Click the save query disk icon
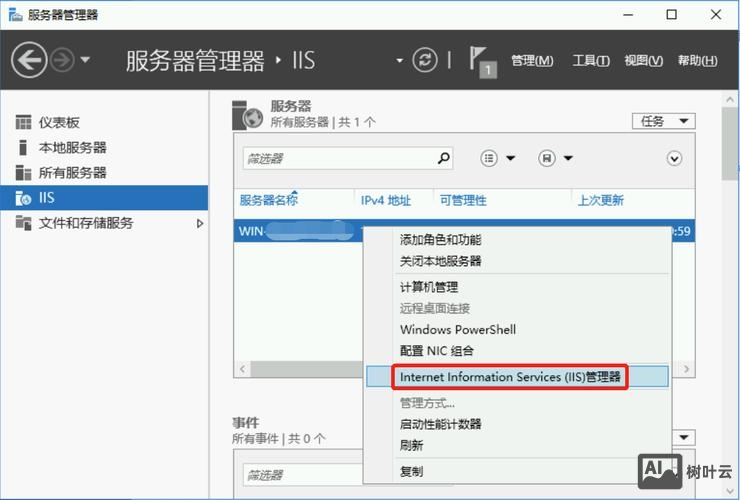This screenshot has height=500, width=740. tap(547, 158)
